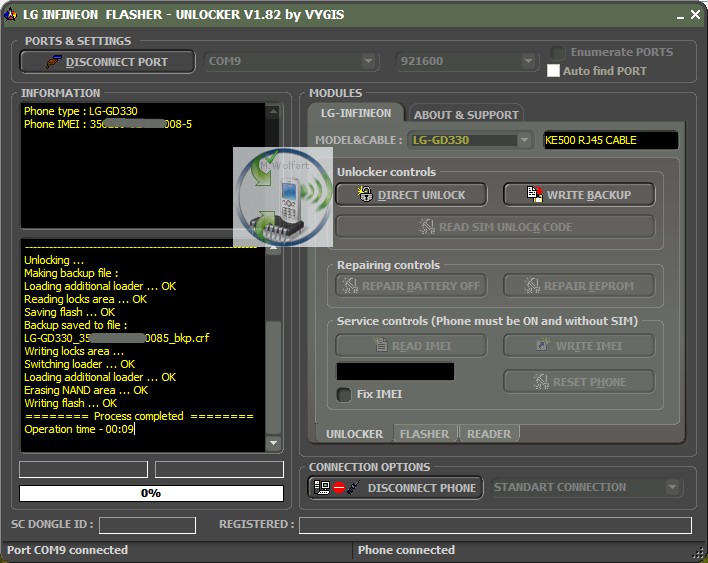
Task: Click the phone info scrollbar up arrow
Action: tap(273, 111)
